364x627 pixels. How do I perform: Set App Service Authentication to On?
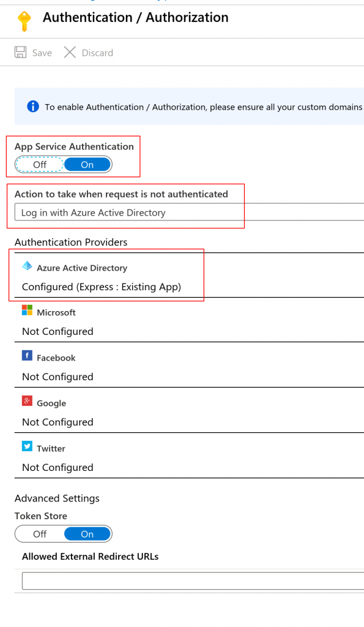tap(87, 164)
